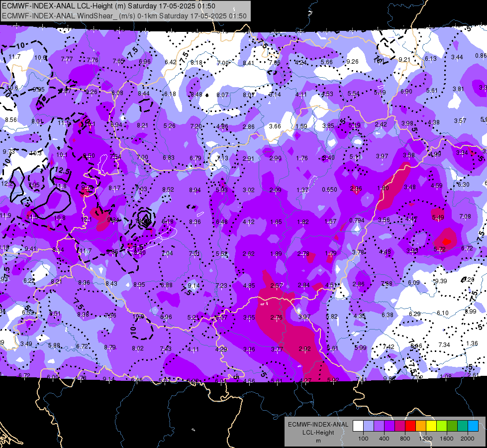Click the wind shear value 0.650
This screenshot has height=448, width=487.
pyautogui.click(x=329, y=189)
